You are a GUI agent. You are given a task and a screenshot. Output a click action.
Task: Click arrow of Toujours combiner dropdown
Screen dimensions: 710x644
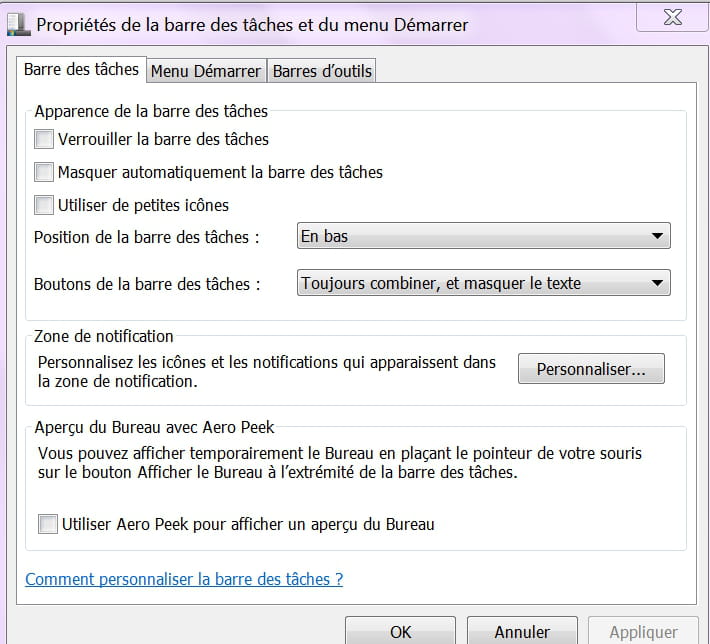657,283
